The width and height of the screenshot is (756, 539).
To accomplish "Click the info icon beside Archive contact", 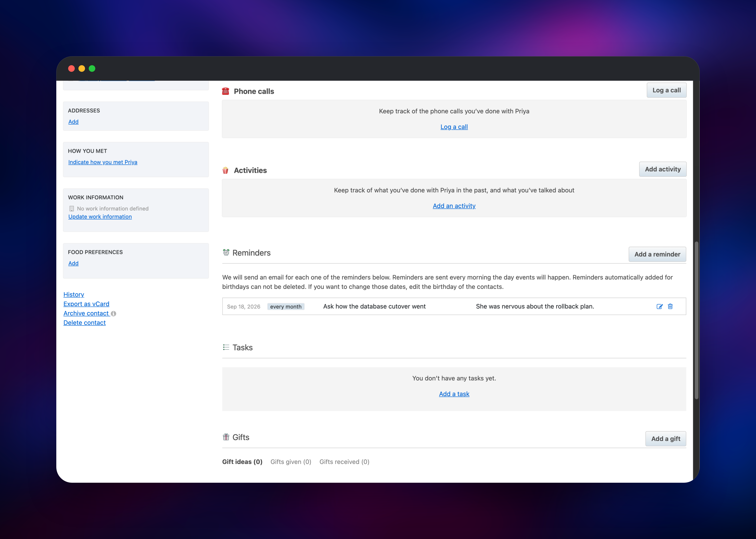I will click(114, 314).
